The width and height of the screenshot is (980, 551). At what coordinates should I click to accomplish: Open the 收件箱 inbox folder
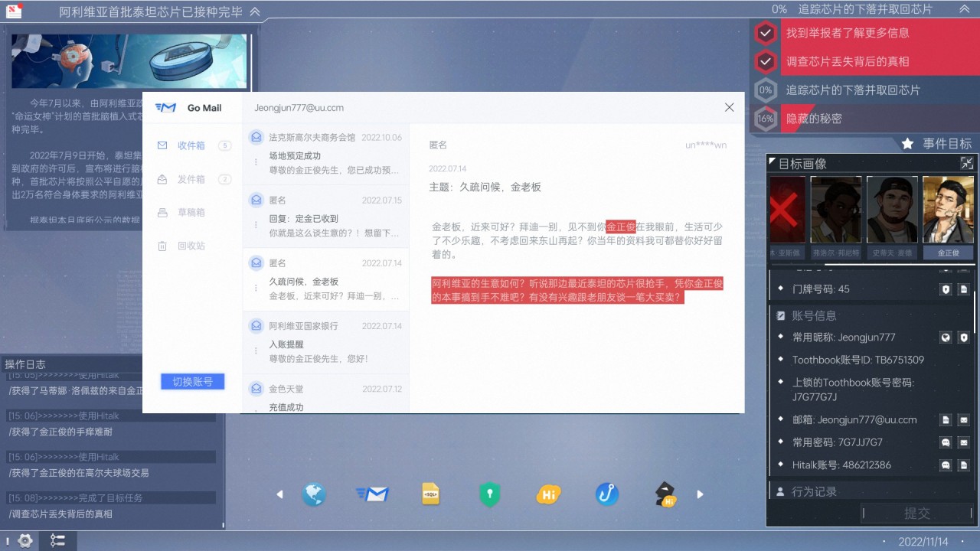pos(193,145)
